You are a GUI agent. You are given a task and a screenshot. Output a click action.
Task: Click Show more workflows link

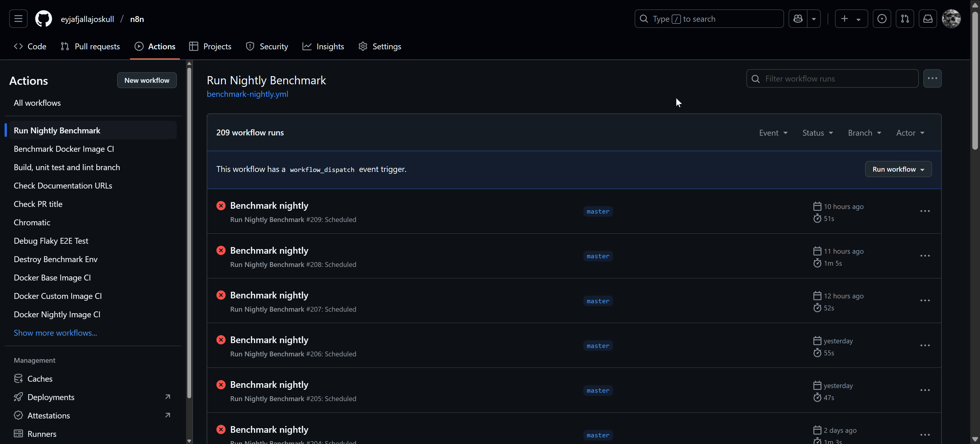[x=55, y=333]
